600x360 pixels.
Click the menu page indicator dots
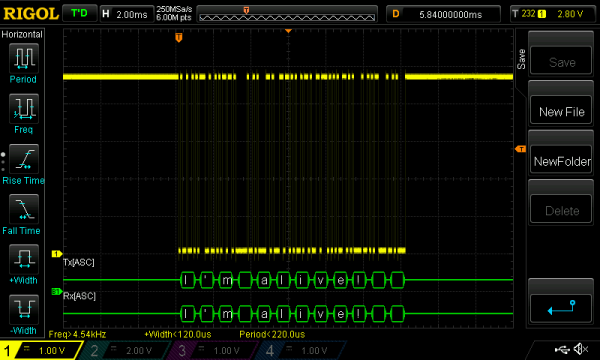point(3,162)
